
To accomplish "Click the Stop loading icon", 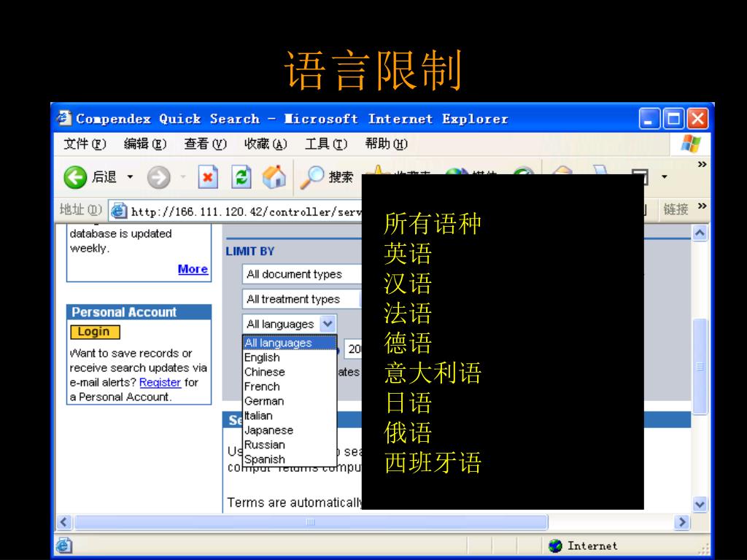I will point(208,177).
